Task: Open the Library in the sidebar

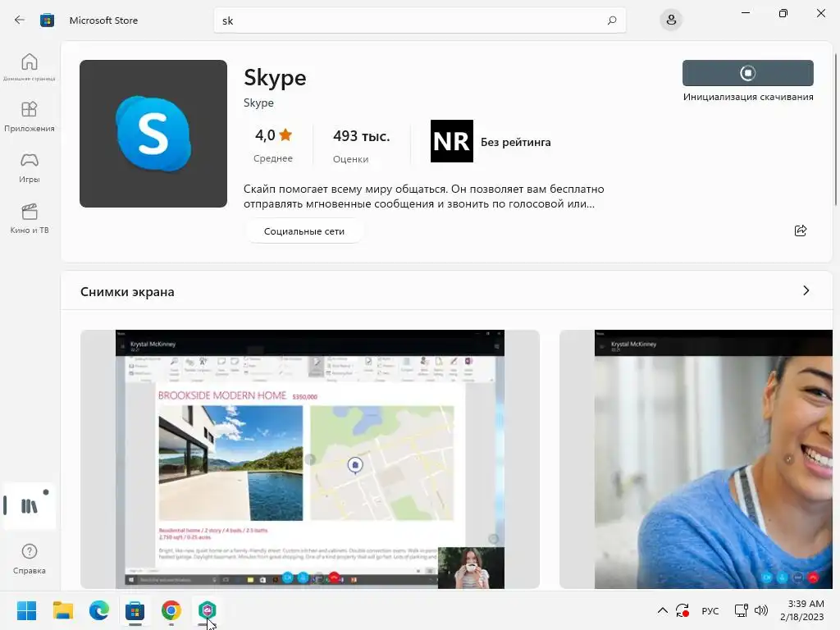Action: tap(29, 505)
